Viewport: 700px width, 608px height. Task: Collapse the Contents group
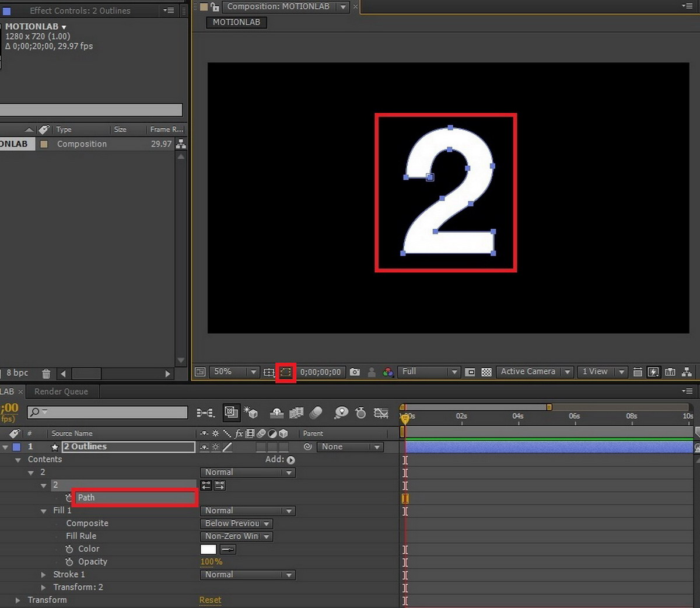click(x=18, y=460)
